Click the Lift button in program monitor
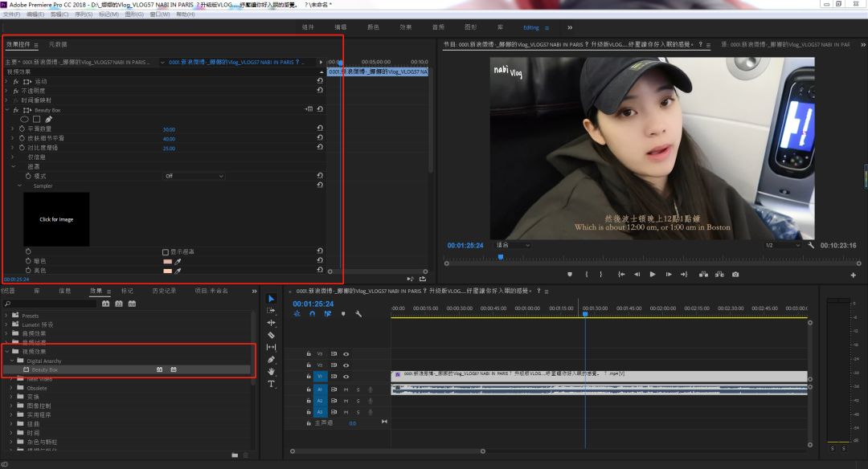868x469 pixels. (703, 275)
